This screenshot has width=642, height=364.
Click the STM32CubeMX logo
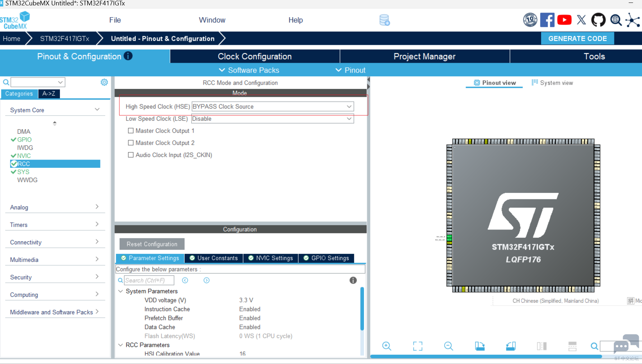pyautogui.click(x=15, y=20)
